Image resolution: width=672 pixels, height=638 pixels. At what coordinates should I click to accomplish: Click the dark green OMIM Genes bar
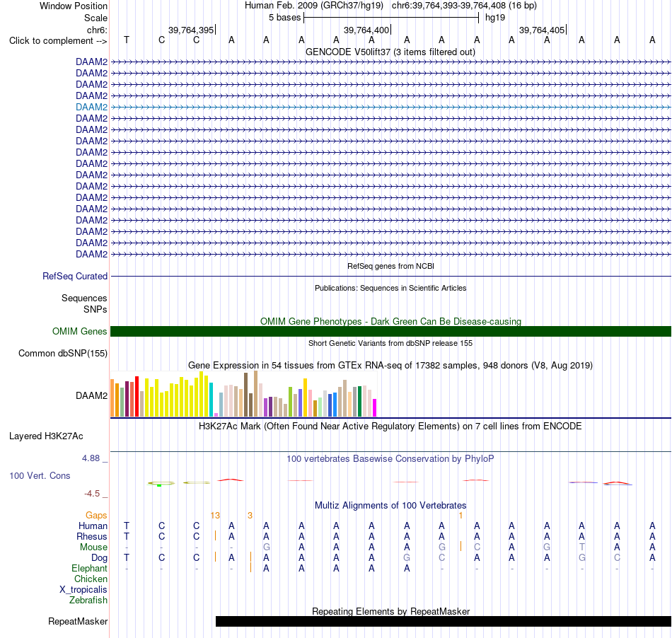[x=390, y=331]
